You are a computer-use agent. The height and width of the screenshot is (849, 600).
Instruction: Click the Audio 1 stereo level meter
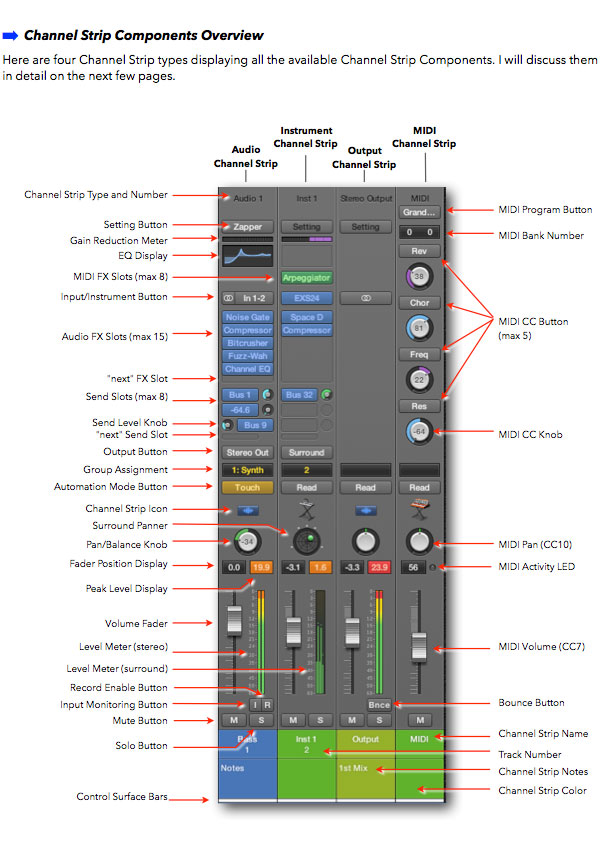tap(260, 642)
